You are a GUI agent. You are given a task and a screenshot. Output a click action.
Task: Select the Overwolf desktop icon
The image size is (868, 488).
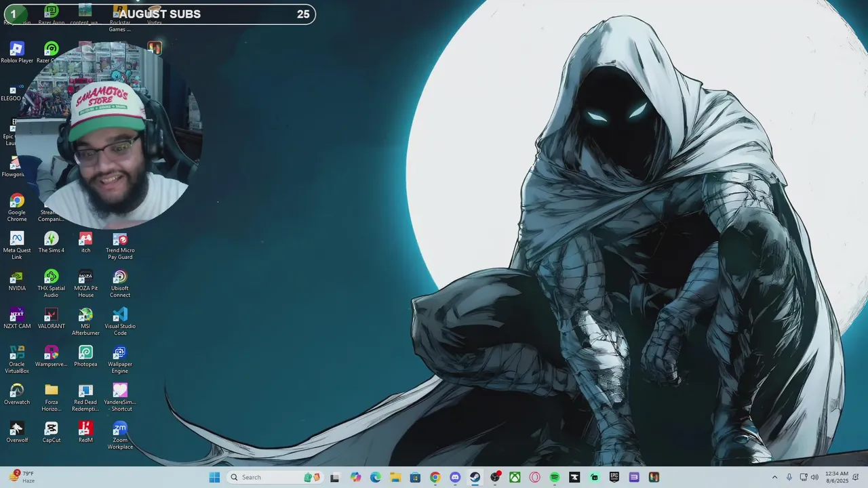click(17, 432)
